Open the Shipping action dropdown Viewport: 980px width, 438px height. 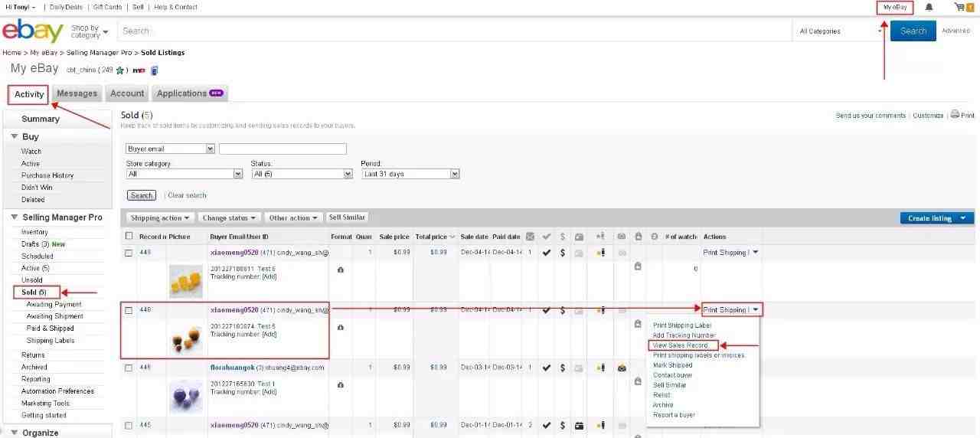(160, 217)
